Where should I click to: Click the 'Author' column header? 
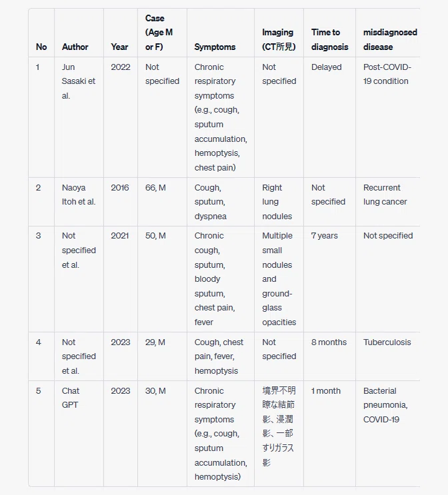coord(75,47)
